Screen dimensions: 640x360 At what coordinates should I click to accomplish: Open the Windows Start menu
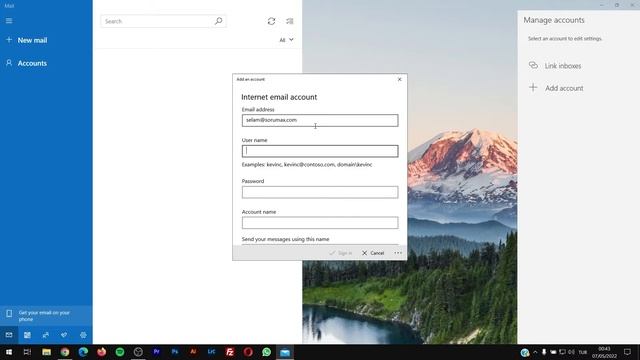9,352
